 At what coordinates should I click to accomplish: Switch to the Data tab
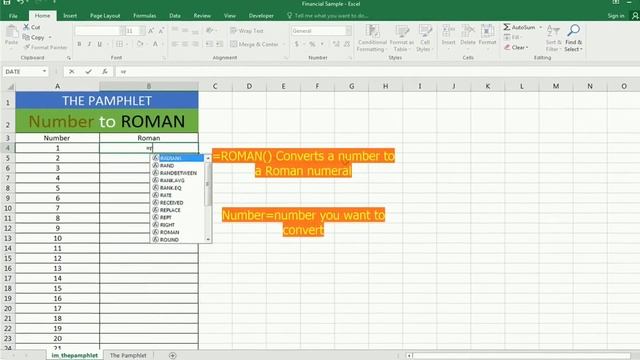point(175,16)
